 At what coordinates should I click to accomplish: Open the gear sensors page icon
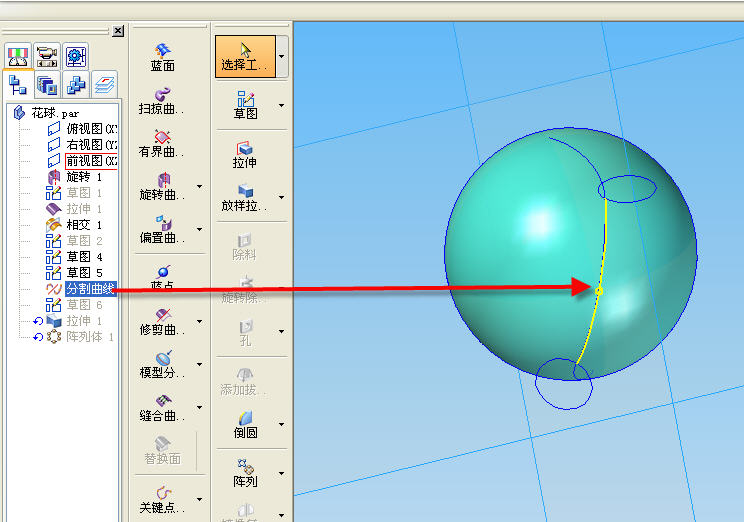[75, 56]
